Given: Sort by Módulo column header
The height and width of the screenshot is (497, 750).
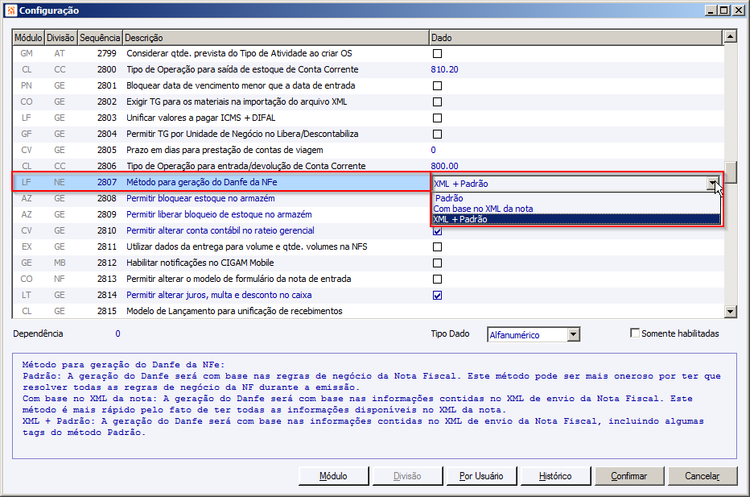Looking at the screenshot, I should coord(28,37).
